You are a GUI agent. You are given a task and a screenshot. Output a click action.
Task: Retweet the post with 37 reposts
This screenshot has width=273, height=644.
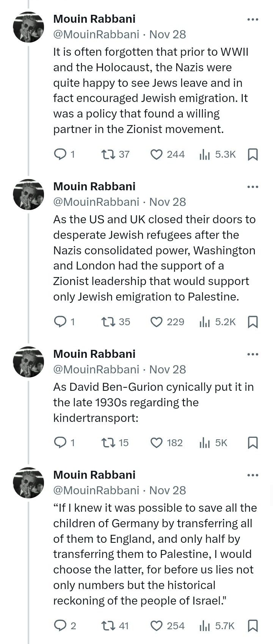(108, 154)
